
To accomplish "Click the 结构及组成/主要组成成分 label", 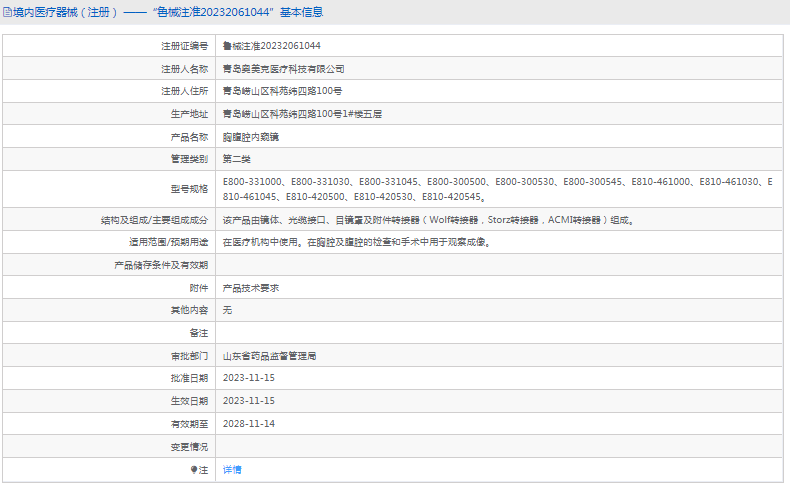I will click(155, 220).
